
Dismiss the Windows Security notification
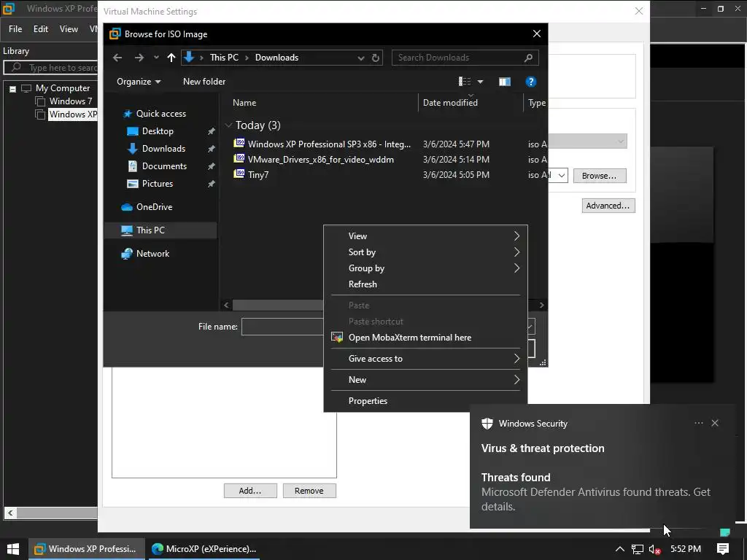[x=715, y=424]
